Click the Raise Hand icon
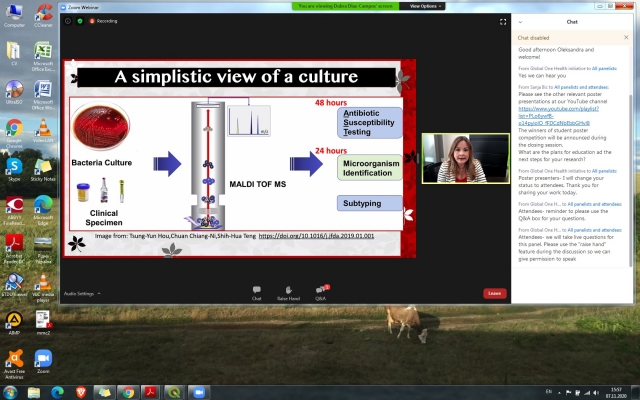Screen dimensions: 640x400 (289, 292)
